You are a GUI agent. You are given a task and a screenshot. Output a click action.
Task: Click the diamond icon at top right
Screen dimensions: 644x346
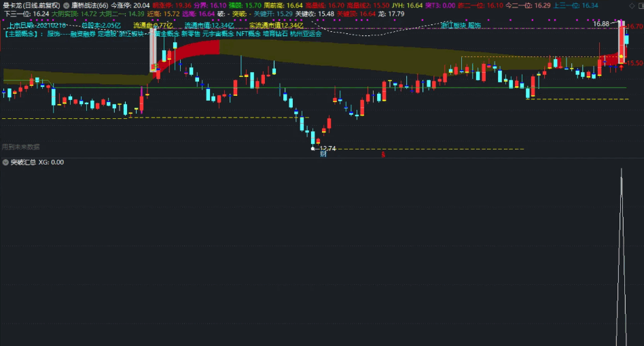[632, 5]
